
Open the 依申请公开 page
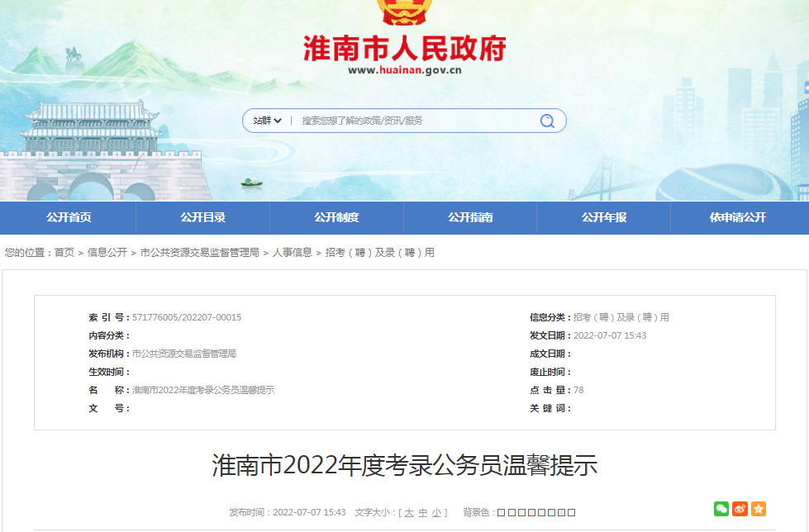737,217
